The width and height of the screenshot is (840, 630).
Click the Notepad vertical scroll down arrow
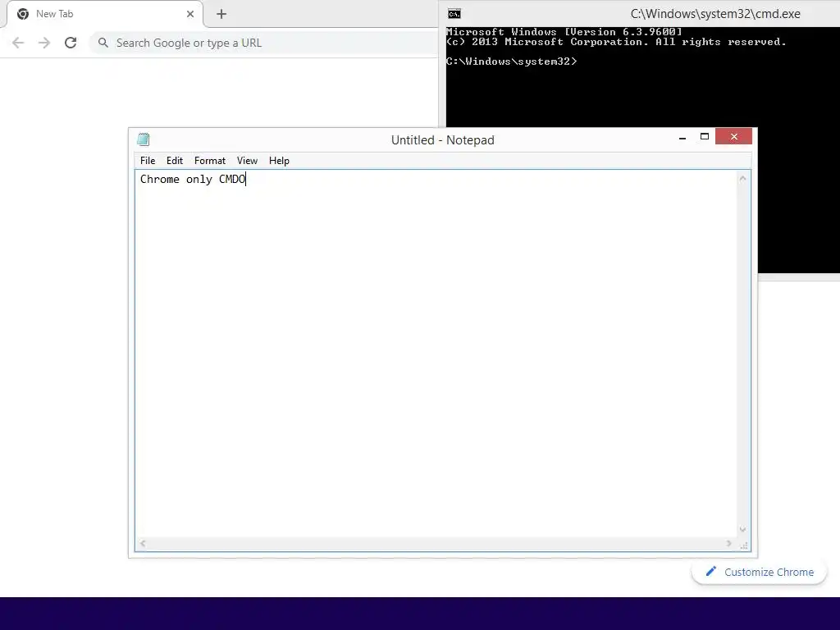point(742,529)
